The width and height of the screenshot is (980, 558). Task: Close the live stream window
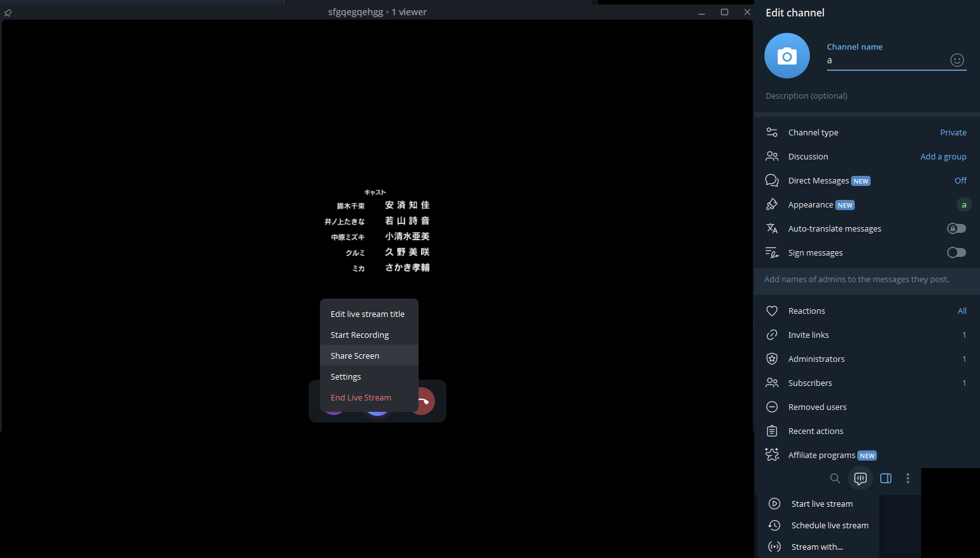tap(747, 12)
